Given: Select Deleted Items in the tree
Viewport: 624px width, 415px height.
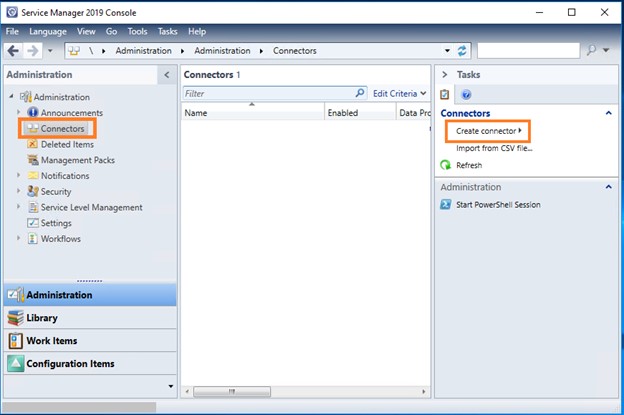Looking at the screenshot, I should pyautogui.click(x=67, y=144).
